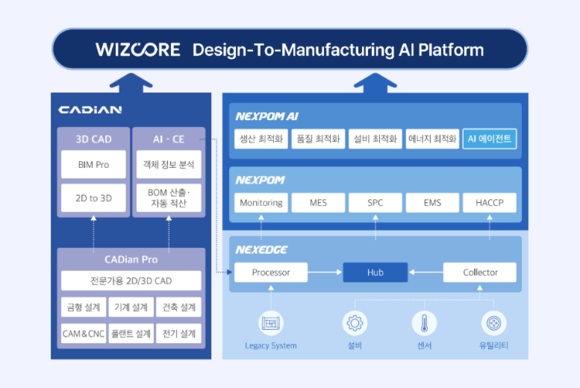This screenshot has width=580, height=388.
Task: Click the Collector box
Action: click(x=480, y=272)
